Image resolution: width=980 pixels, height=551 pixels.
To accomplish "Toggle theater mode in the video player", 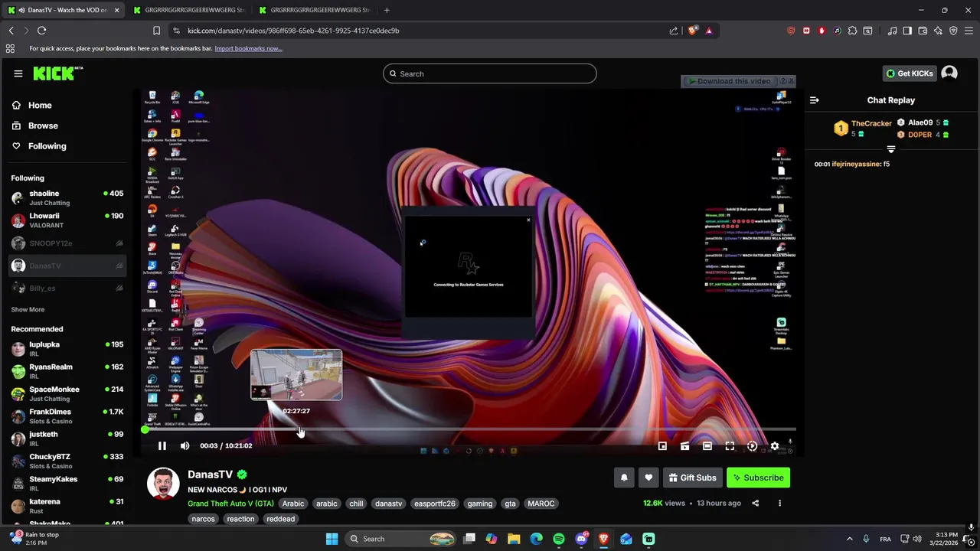I will tap(707, 446).
